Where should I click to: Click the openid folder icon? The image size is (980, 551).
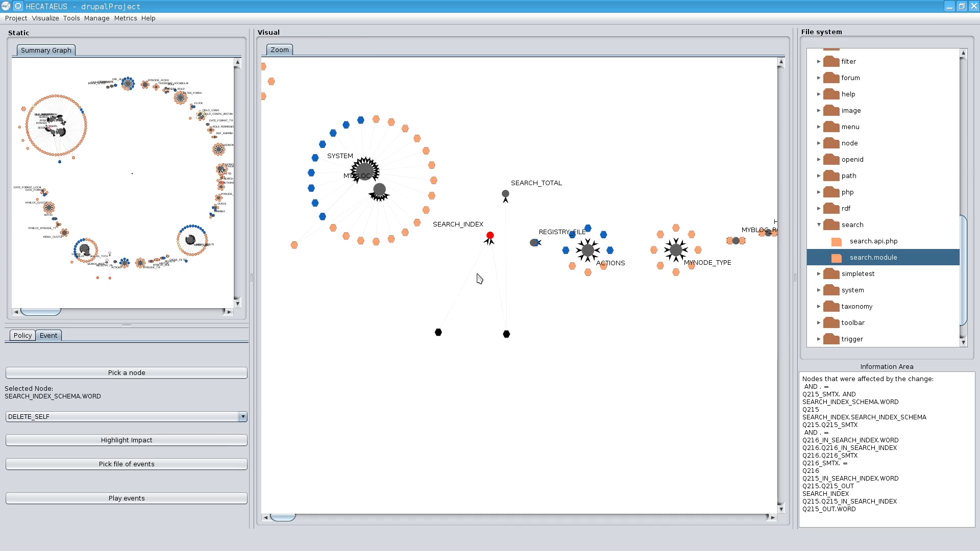831,159
